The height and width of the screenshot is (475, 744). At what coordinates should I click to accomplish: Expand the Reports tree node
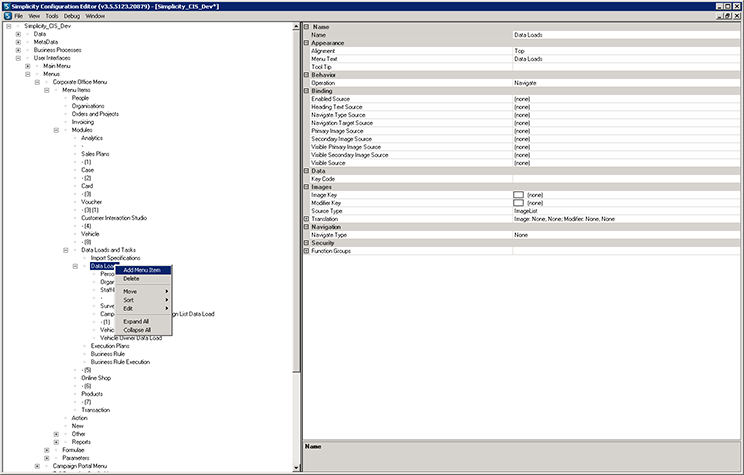tap(56, 442)
